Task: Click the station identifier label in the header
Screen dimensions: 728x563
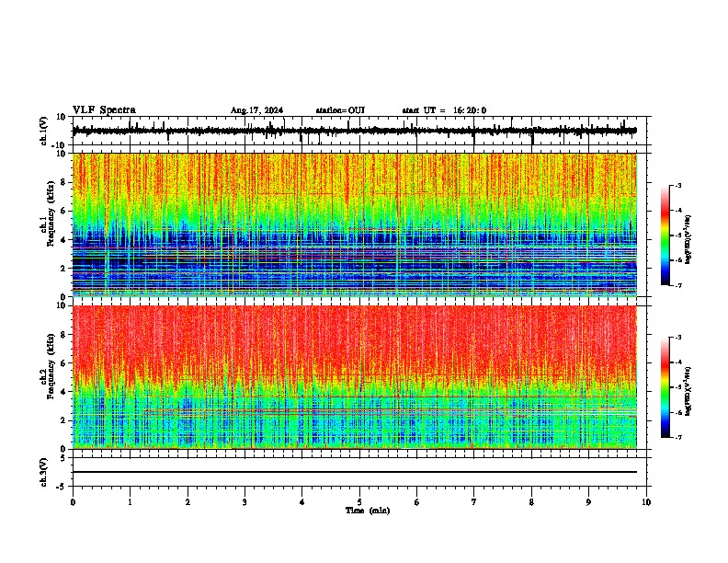Action: click(340, 110)
